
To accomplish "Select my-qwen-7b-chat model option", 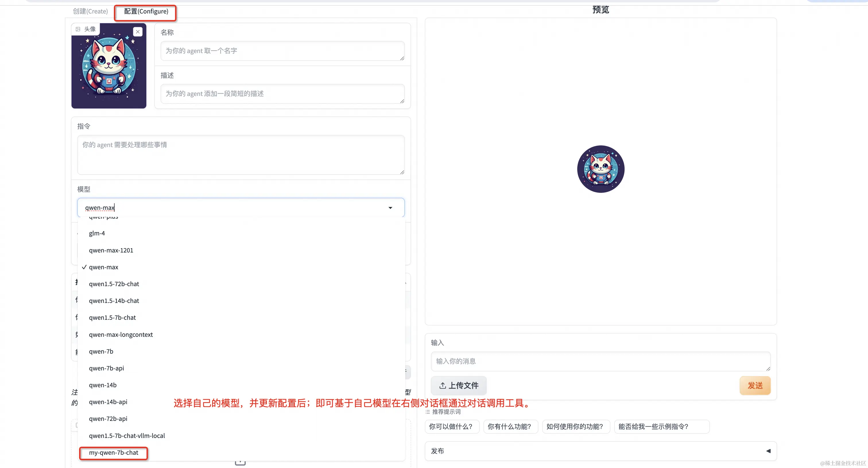I will coord(114,452).
